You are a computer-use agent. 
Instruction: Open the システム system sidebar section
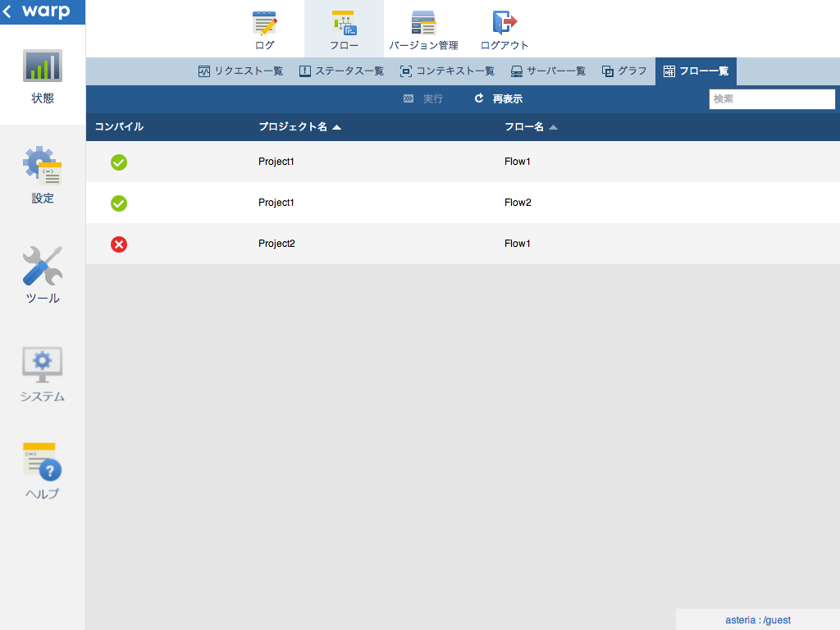43,374
